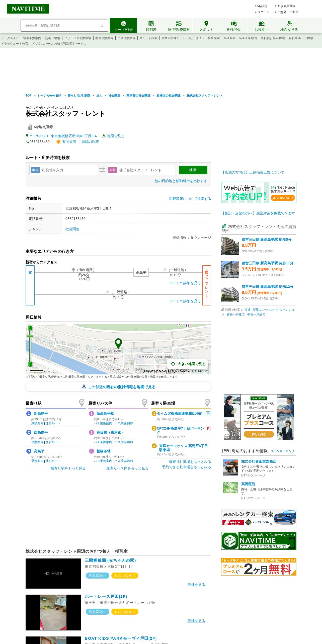Open the お役立ち tab
Viewport: 322px width, 644px height.
261,26
